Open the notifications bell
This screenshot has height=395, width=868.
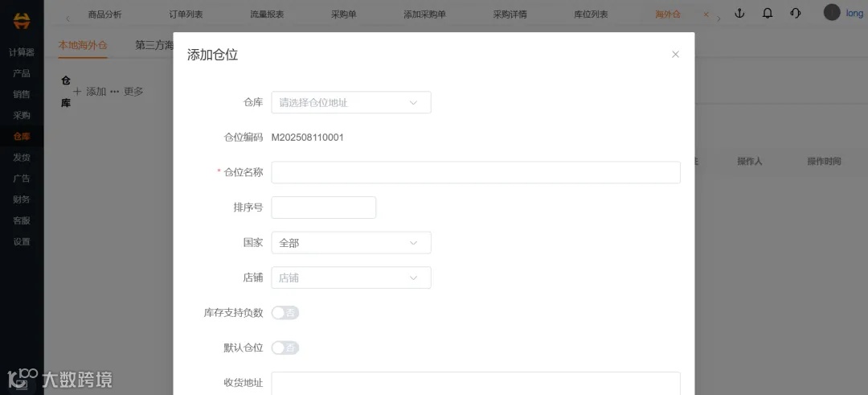(x=768, y=14)
